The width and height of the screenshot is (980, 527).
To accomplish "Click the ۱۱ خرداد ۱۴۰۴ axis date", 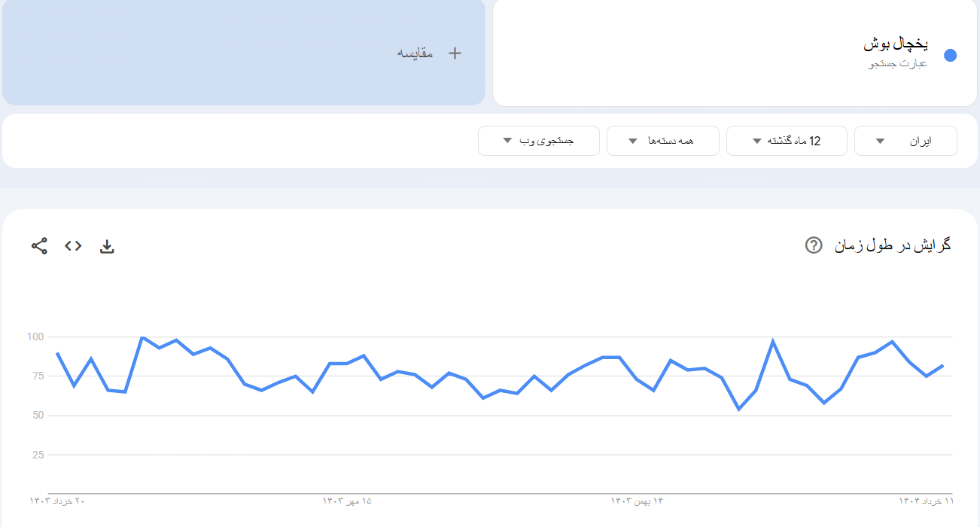I will click(926, 501).
